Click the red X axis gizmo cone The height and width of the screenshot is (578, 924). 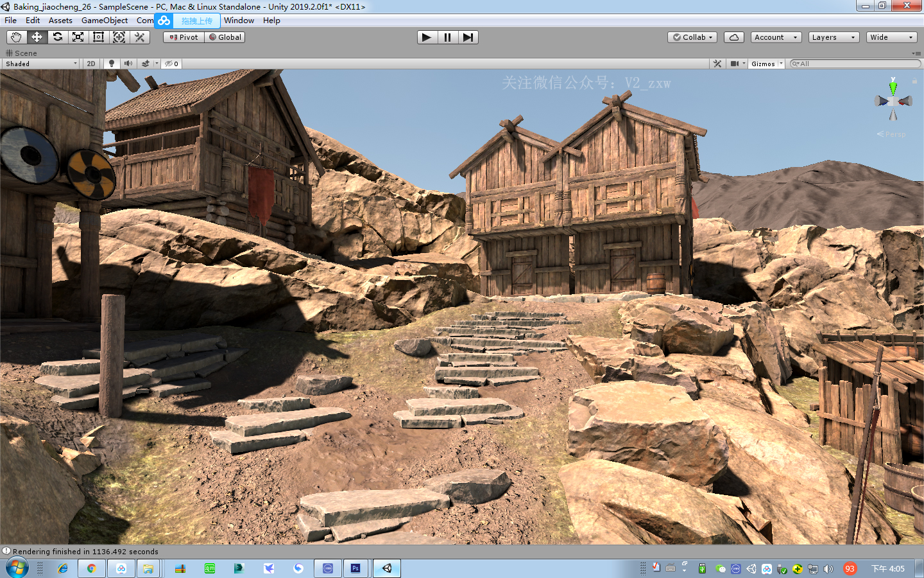tap(905, 101)
